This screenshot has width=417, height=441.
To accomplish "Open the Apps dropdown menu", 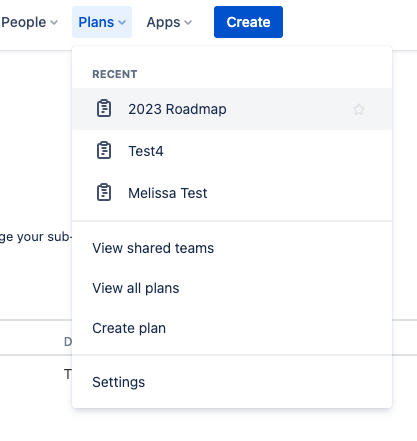I will click(x=169, y=22).
